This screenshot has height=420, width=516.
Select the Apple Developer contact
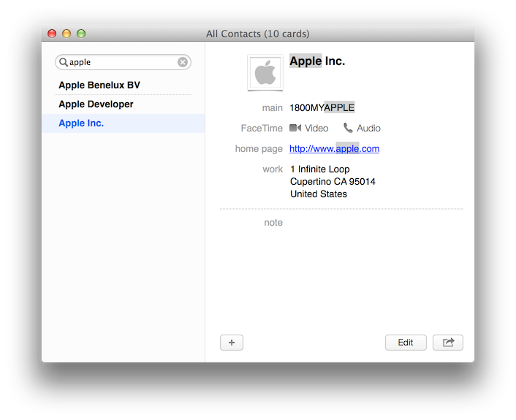click(123, 104)
